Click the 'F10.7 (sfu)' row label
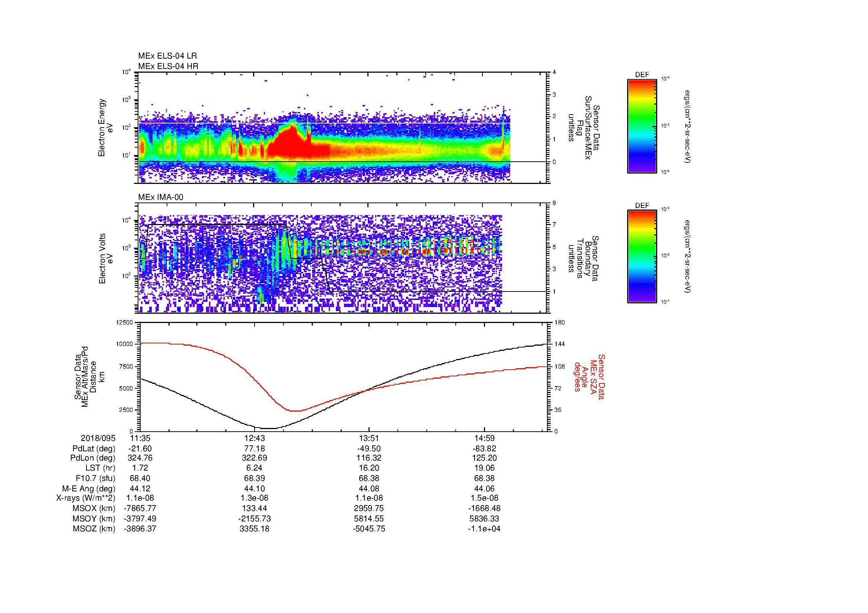This screenshot has width=868, height=613. (95, 478)
